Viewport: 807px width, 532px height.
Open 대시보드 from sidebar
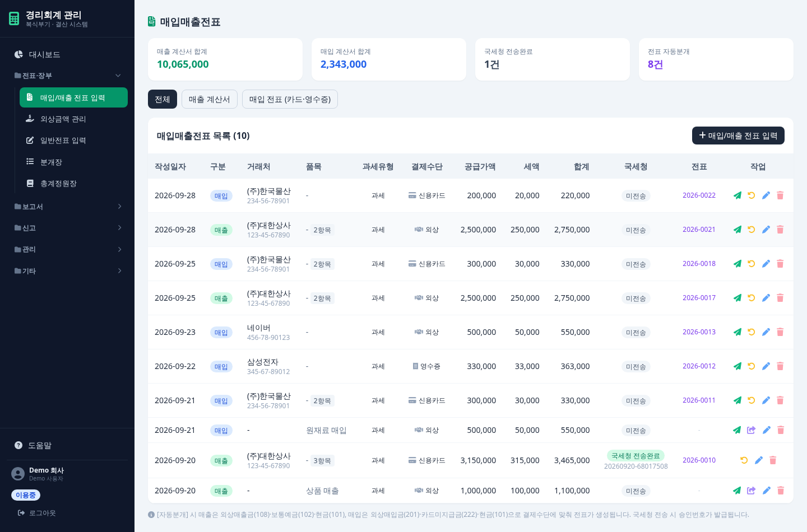point(67,54)
